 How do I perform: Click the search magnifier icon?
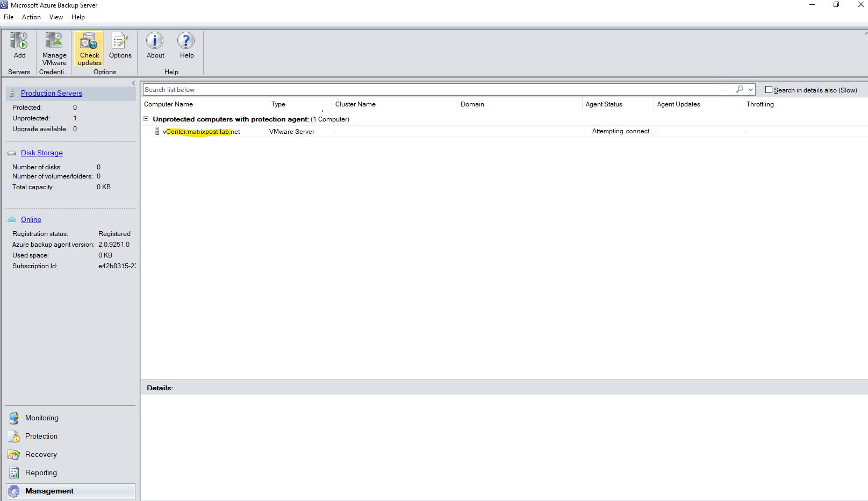click(x=740, y=89)
